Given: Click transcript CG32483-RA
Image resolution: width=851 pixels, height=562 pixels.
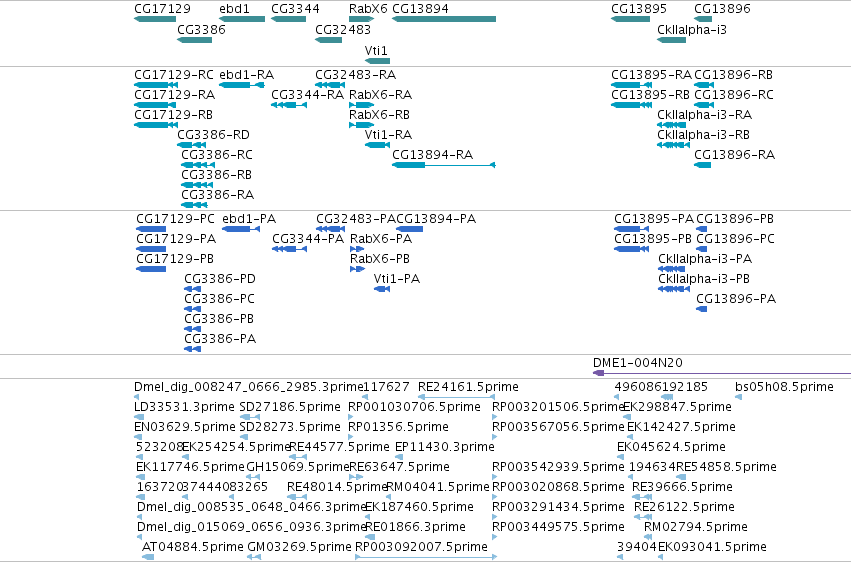Looking at the screenshot, I should [x=330, y=85].
